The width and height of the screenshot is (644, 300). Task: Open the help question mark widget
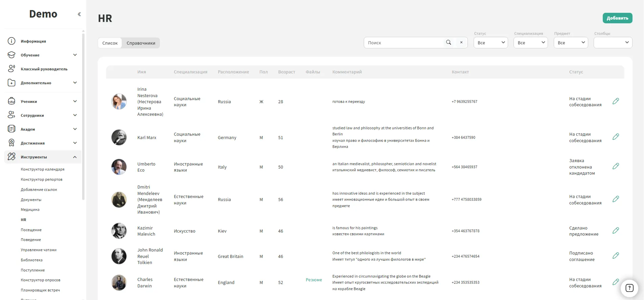[x=629, y=288]
